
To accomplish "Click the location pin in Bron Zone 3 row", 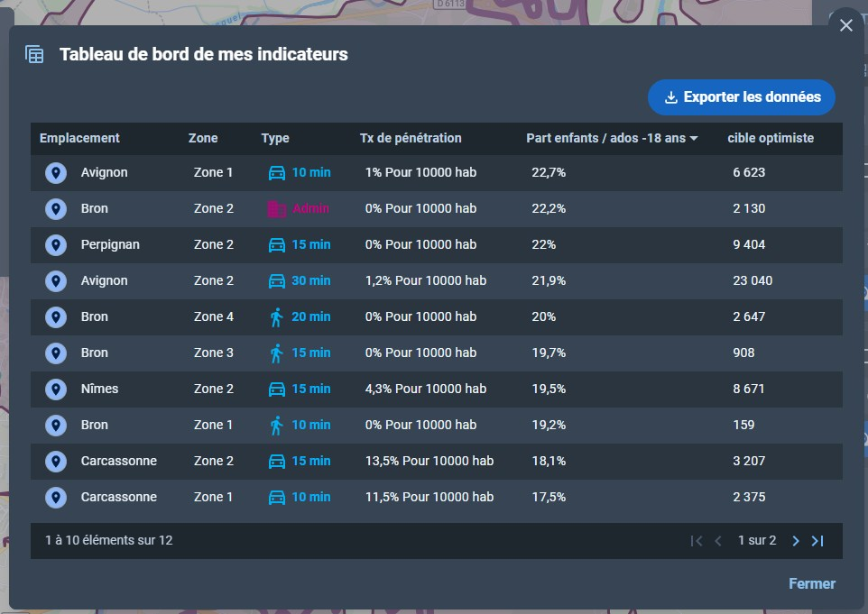I will 55,353.
